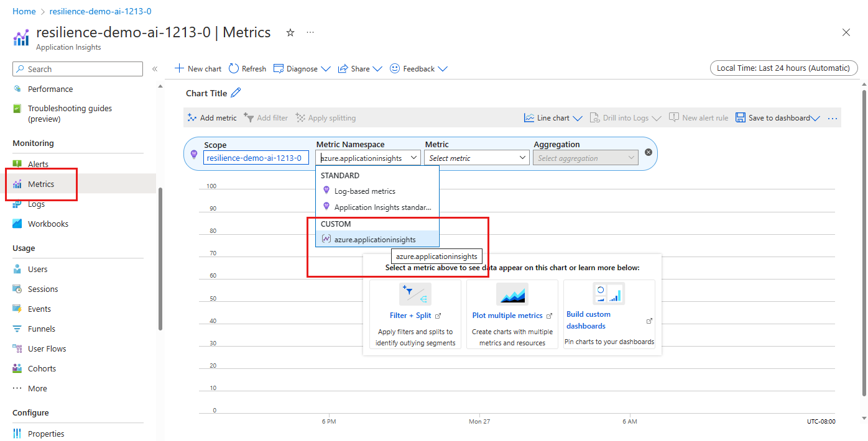
Task: Open the Line chart type dropdown
Action: (553, 118)
